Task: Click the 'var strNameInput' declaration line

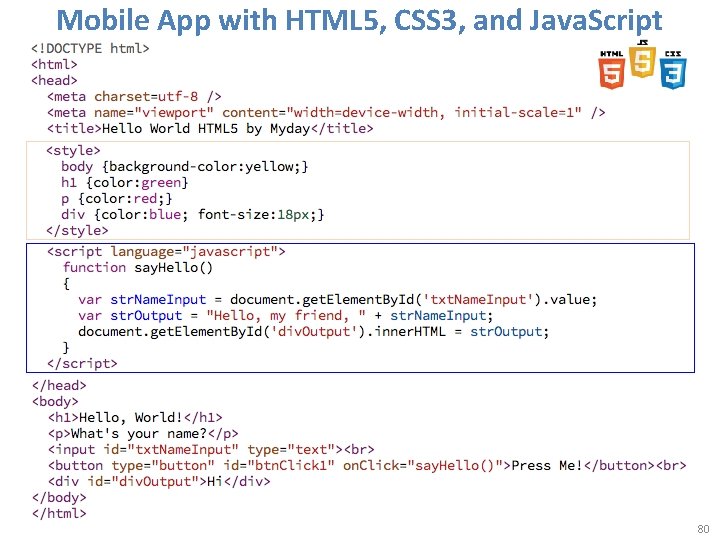Action: (x=338, y=300)
